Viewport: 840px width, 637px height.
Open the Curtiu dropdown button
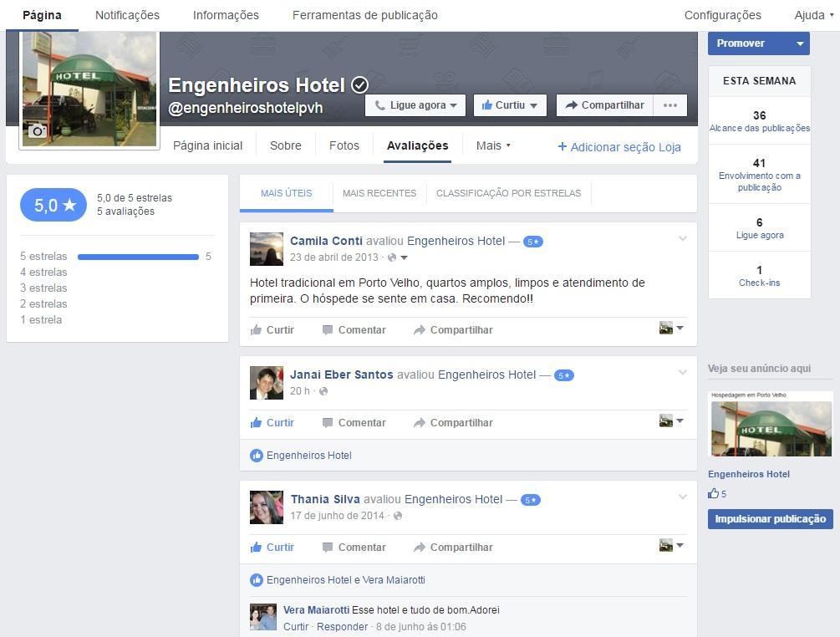point(510,105)
